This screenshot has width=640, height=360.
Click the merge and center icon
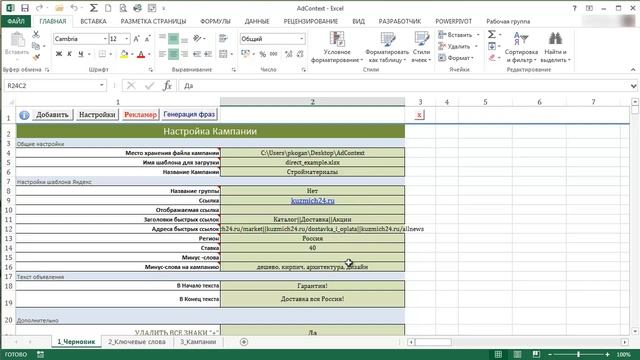tap(223, 54)
